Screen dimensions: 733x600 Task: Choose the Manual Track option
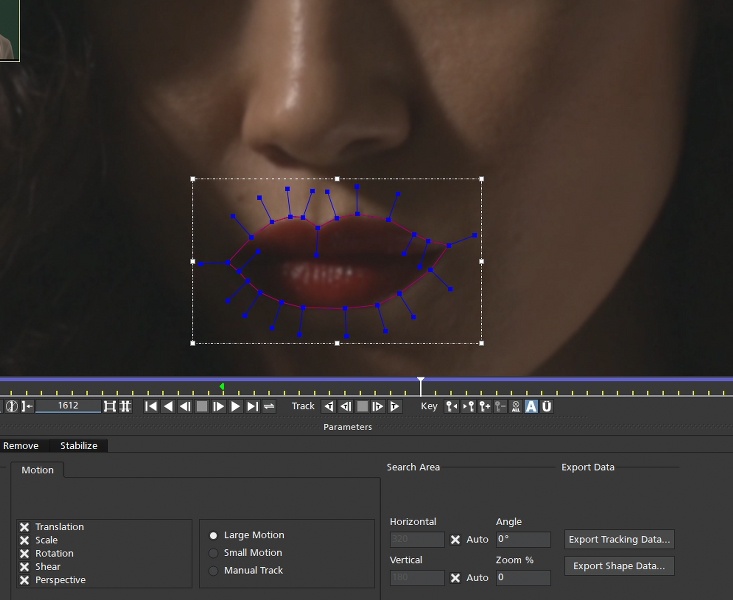pyautogui.click(x=213, y=571)
